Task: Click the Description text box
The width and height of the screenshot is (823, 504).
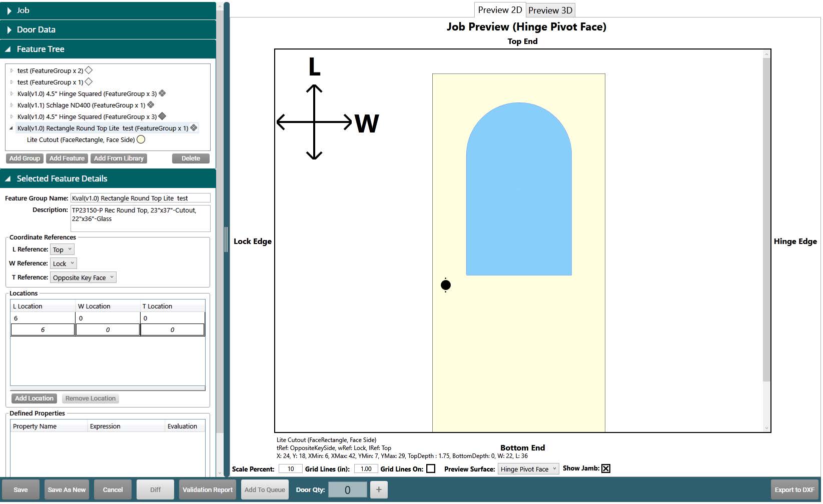Action: coord(140,218)
